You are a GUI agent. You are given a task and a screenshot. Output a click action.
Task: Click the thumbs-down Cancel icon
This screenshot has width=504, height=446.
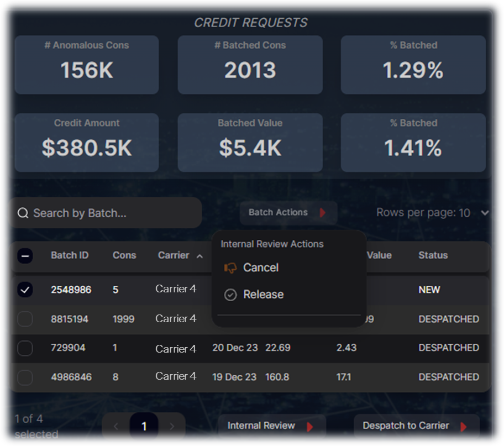(230, 268)
